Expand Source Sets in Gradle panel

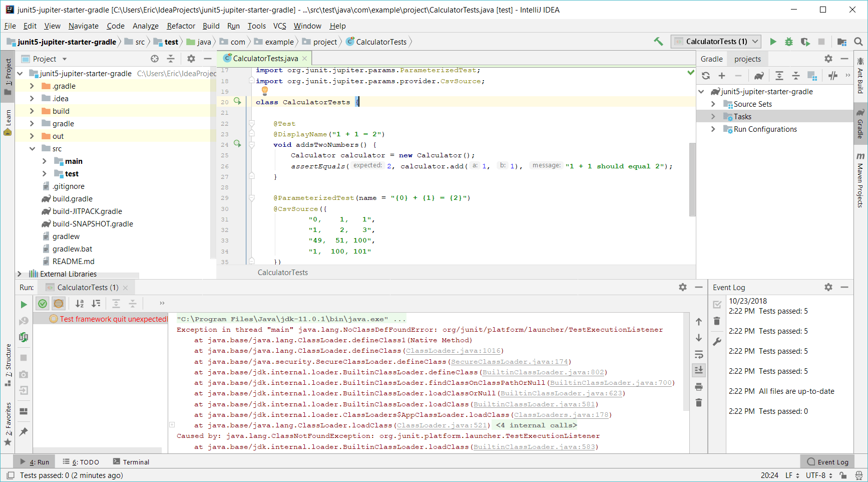[x=713, y=104]
